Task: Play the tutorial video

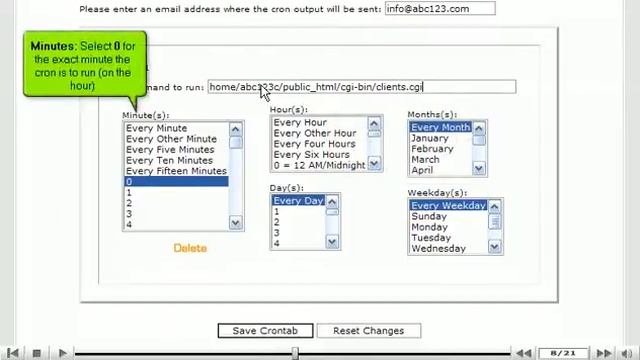Action: tap(62, 353)
